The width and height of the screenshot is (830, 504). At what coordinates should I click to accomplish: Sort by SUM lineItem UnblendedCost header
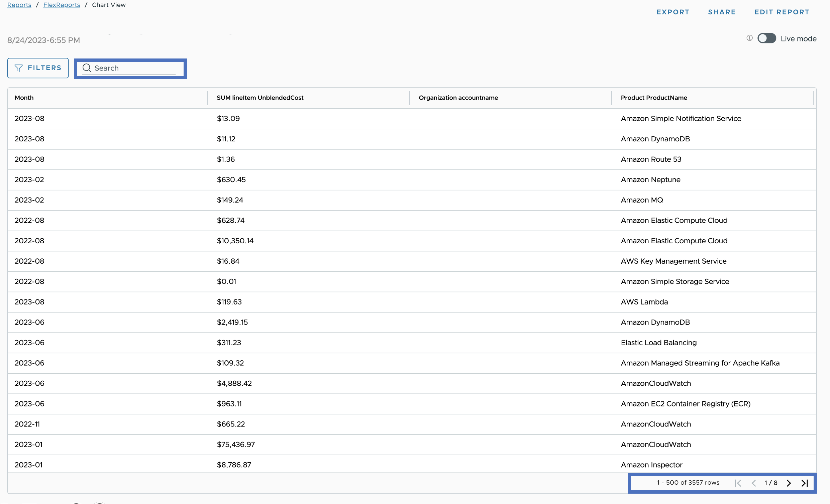(x=260, y=98)
